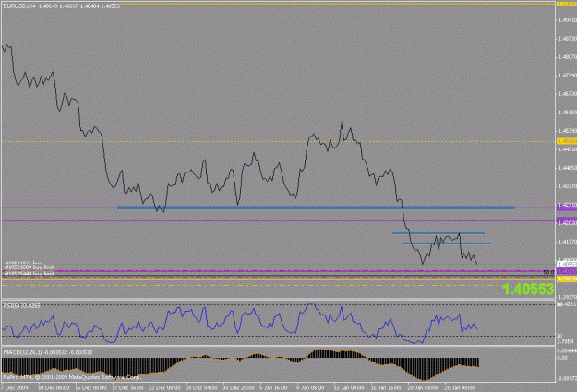Click the 1.44050 price scale value
The image size is (577, 392).
click(x=568, y=168)
